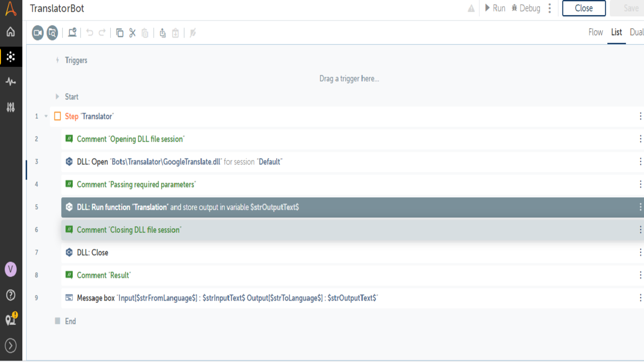The width and height of the screenshot is (644, 362).
Task: Click the Start recording camera icon
Action: click(x=38, y=33)
